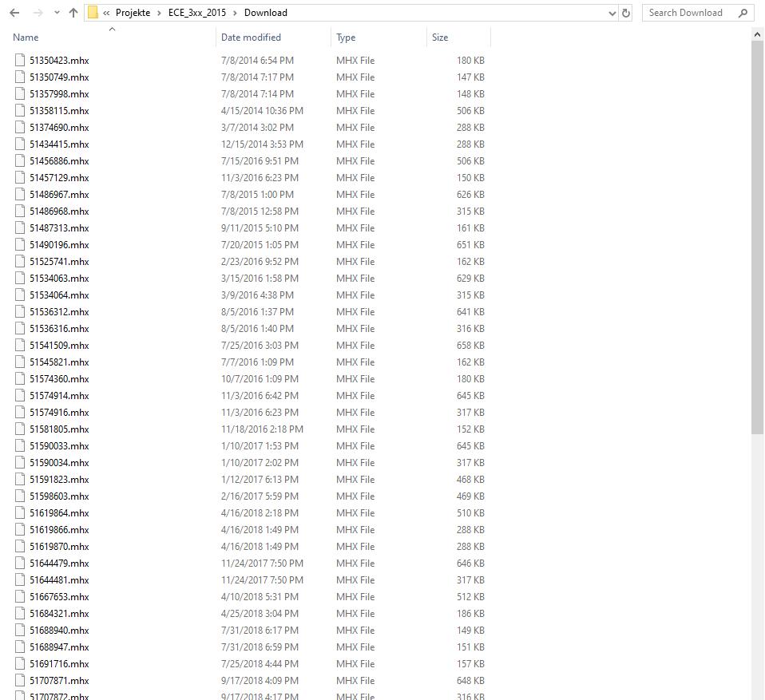Viewport: 765px width, 700px height.
Task: Select the file name 51574916.mhx
Action: [x=59, y=412]
